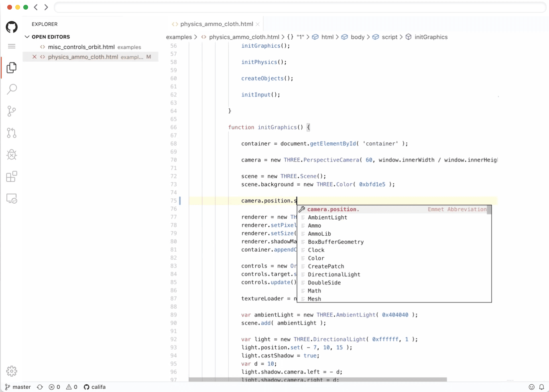
Task: Open the Source Control view
Action: tap(11, 111)
